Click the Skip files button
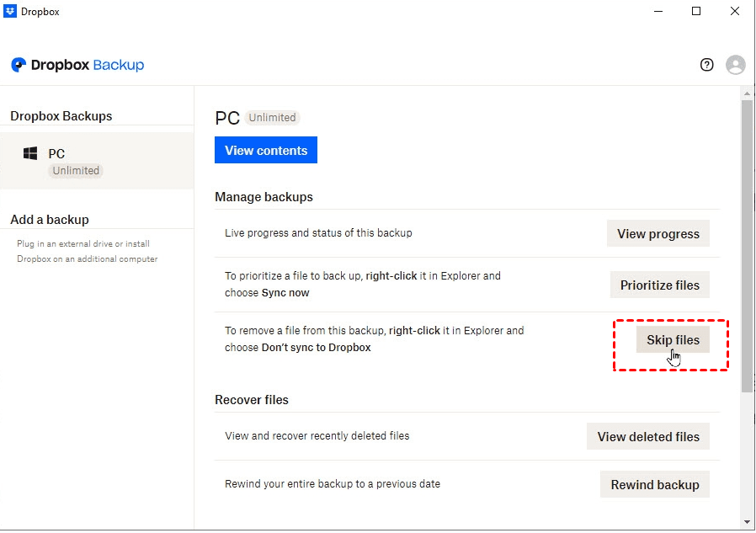The width and height of the screenshot is (756, 533). [672, 339]
